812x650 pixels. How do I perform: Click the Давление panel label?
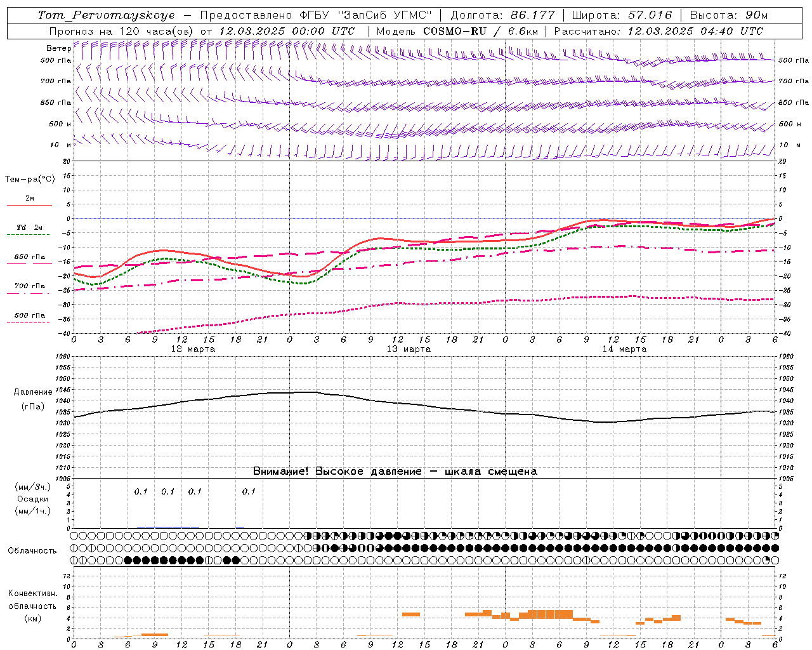[x=33, y=392]
